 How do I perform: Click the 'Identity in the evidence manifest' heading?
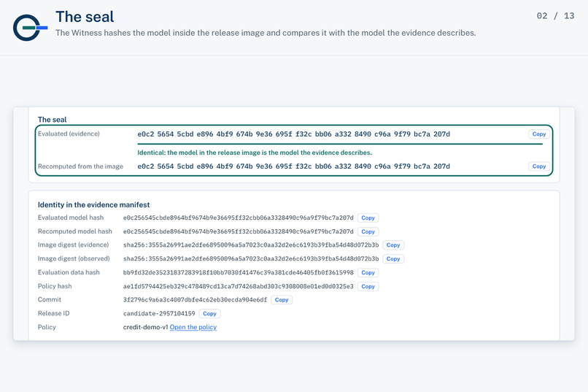pos(94,205)
